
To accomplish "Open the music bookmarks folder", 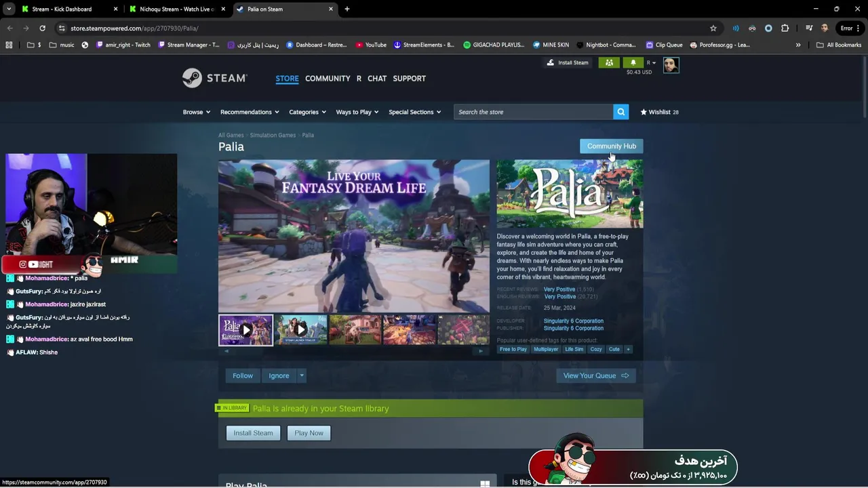I will coord(62,45).
